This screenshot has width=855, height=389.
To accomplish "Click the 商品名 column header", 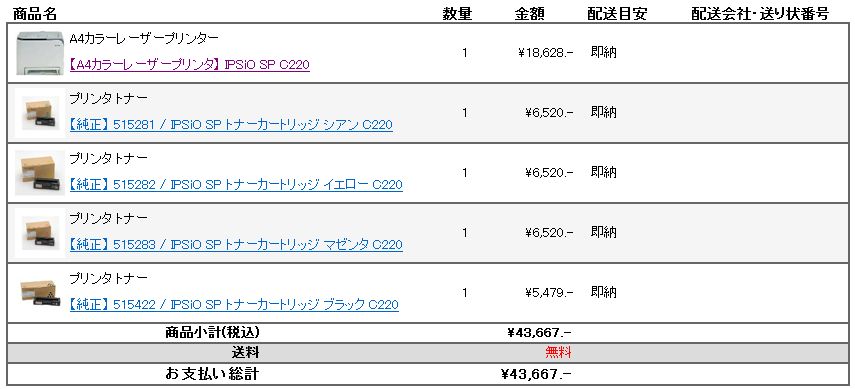I will pyautogui.click(x=34, y=14).
